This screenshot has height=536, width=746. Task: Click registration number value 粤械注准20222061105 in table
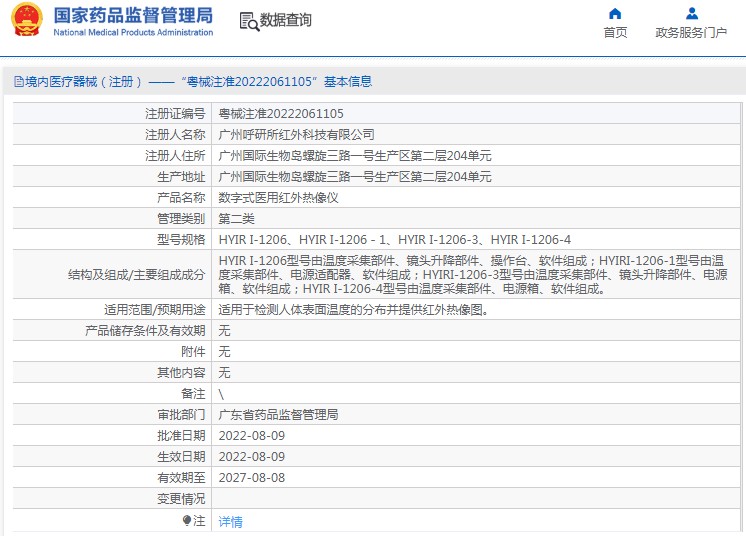tap(281, 114)
